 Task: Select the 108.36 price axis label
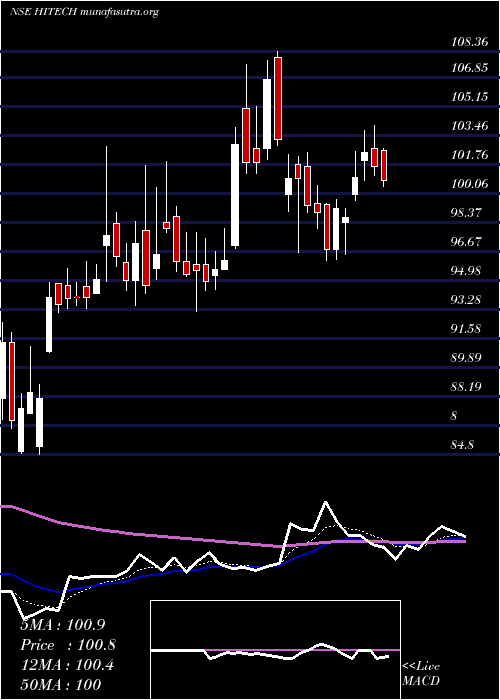click(470, 43)
